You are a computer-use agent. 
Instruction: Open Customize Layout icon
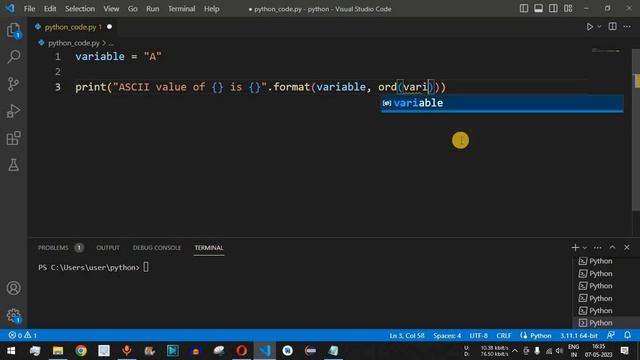[568, 9]
